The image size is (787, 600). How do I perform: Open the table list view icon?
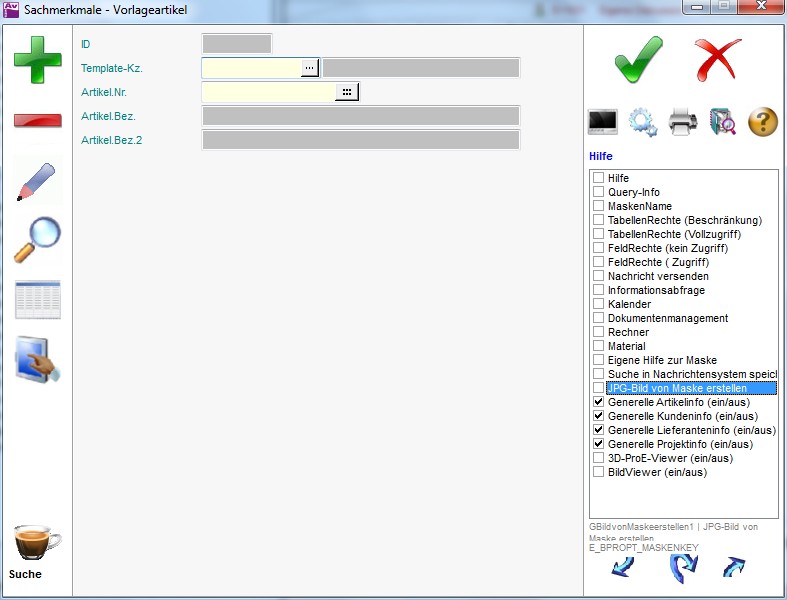pyautogui.click(x=37, y=300)
